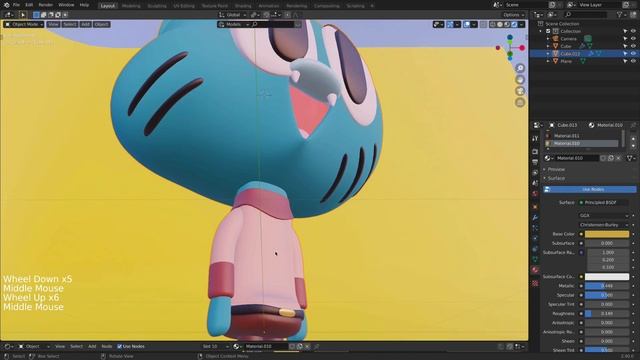
Task: Click Principled BSDF surface shader button
Action: pos(604,202)
